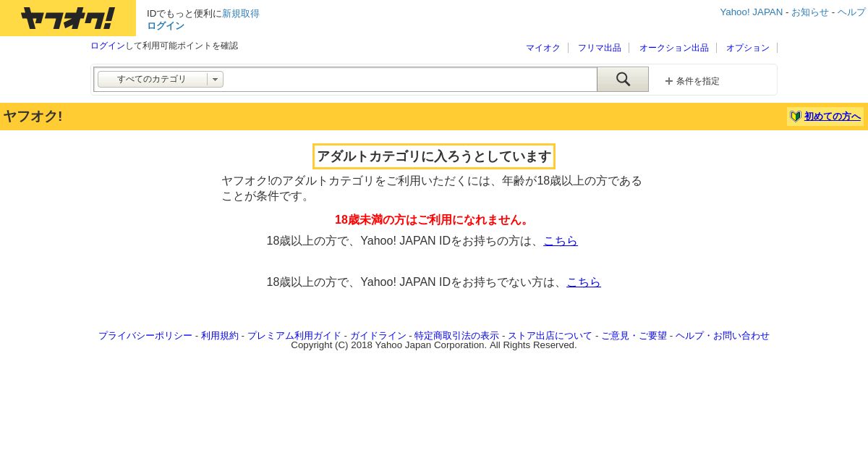Image resolution: width=868 pixels, height=456 pixels.
Task: Open ストア出店について footer link
Action: [x=550, y=336]
